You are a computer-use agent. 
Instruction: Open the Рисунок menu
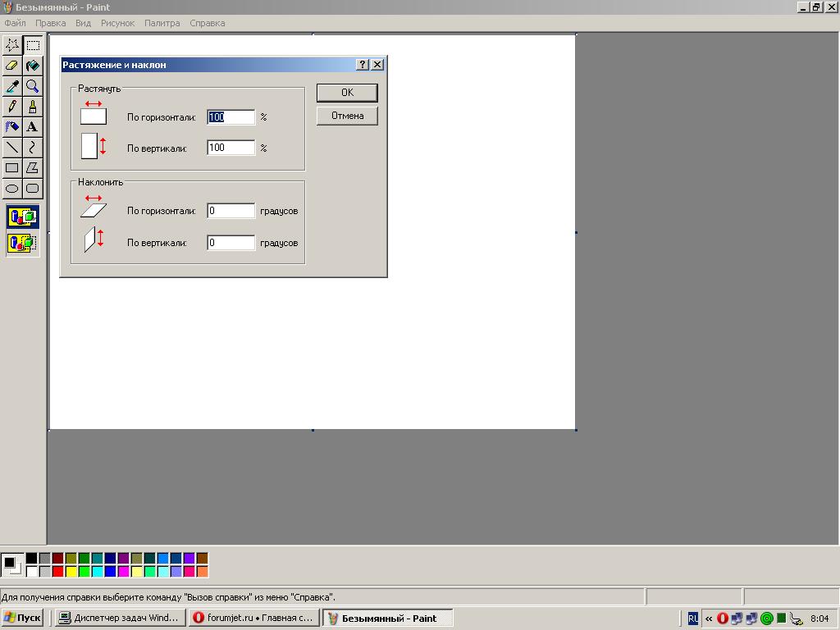click(117, 23)
